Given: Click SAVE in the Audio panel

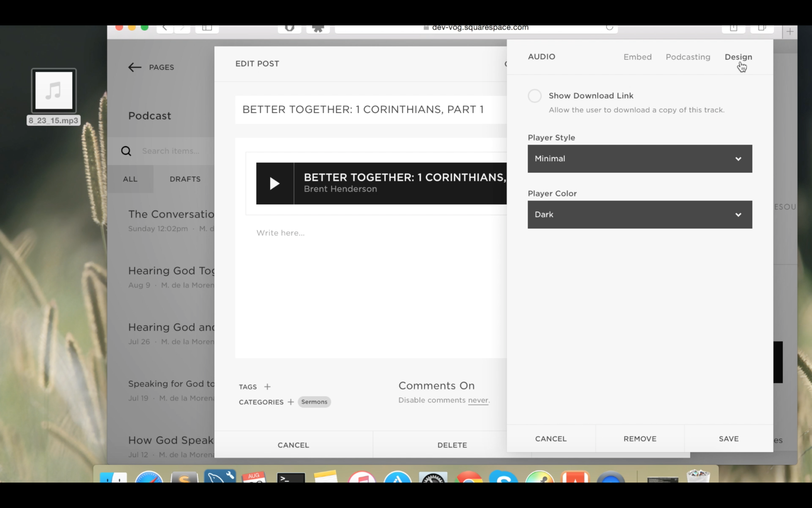Looking at the screenshot, I should click(729, 439).
